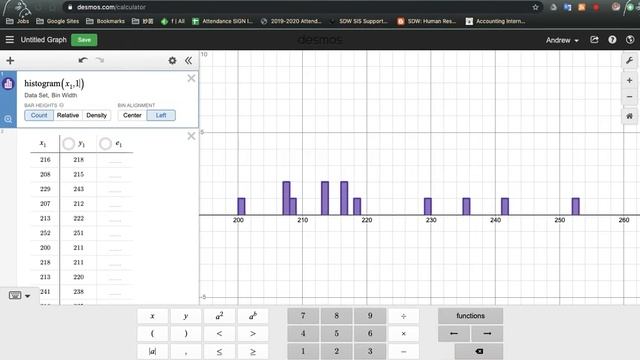Image resolution: width=640 pixels, height=360 pixels.
Task: Zoom out on the graph
Action: [x=629, y=97]
